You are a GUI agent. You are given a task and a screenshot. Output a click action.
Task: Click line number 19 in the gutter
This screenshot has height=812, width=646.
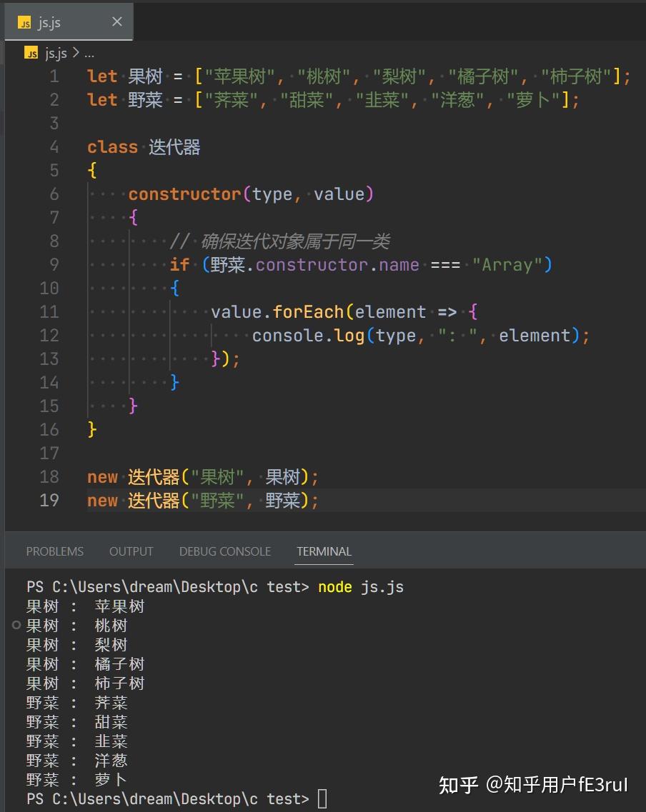pos(49,500)
